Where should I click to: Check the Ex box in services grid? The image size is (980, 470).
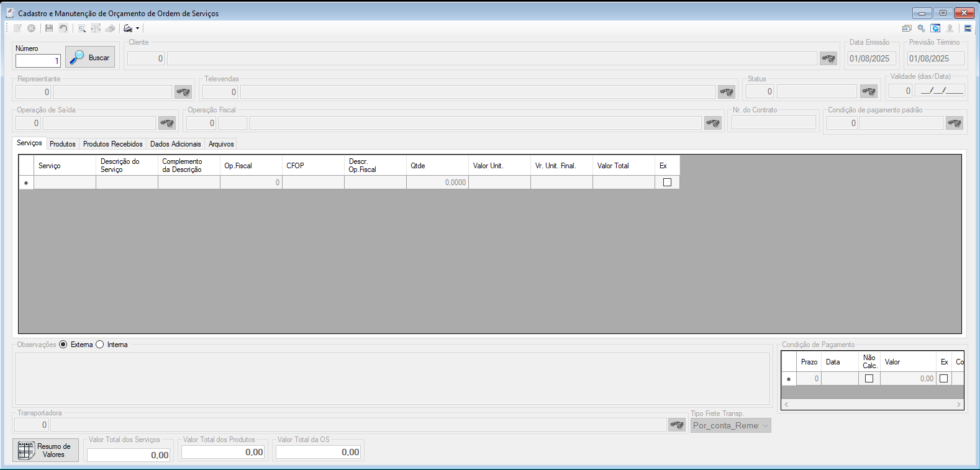(x=667, y=183)
